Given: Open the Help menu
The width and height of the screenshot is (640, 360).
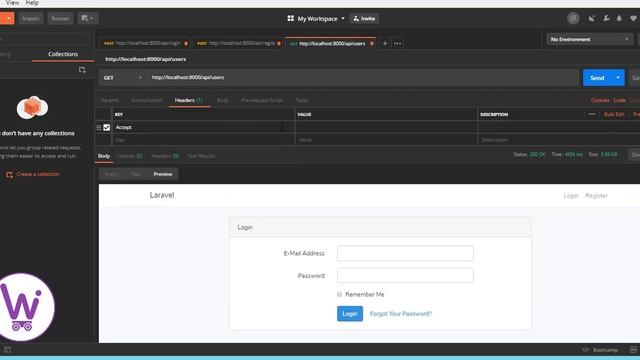Looking at the screenshot, I should point(32,3).
